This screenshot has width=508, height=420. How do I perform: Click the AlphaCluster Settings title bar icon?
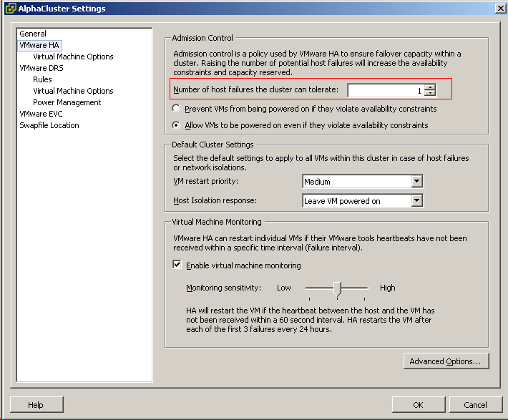tap(9, 9)
